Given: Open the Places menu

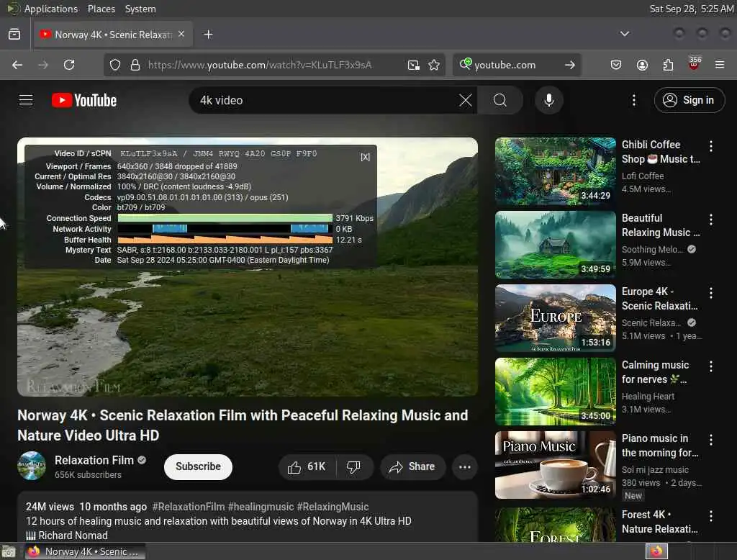Looking at the screenshot, I should point(101,9).
